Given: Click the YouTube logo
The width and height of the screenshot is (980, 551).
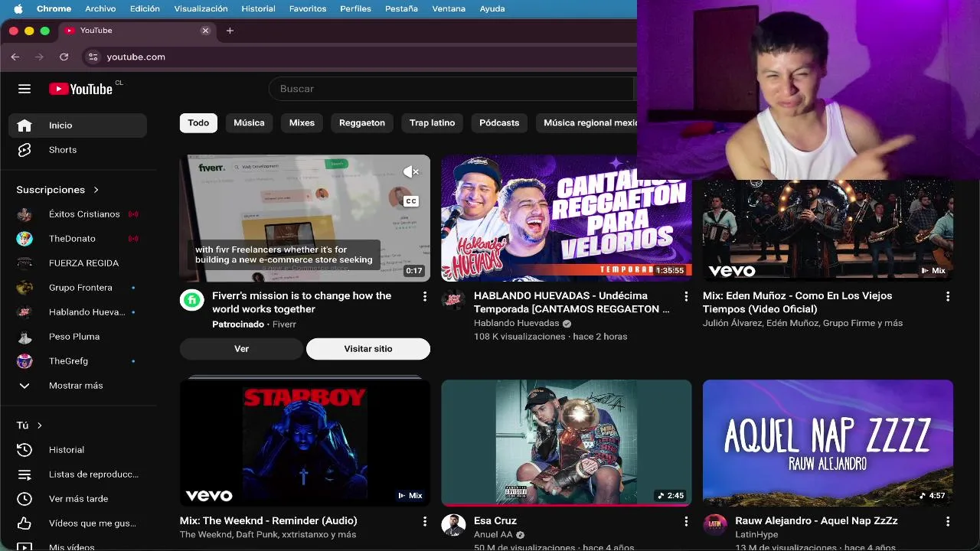Looking at the screenshot, I should (x=81, y=89).
